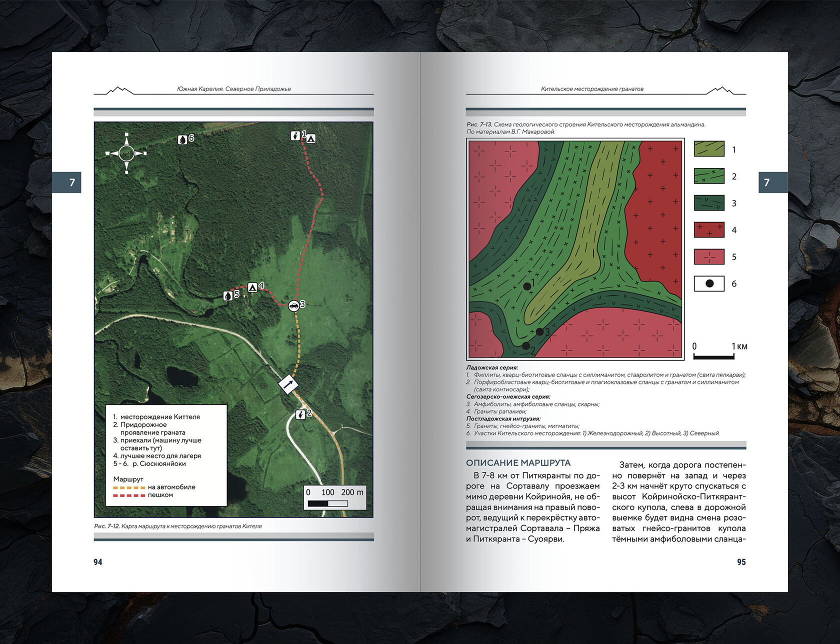
Task: Click the heading "ОПИСАНИЕ МАРШРУТА"
Action: click(518, 463)
